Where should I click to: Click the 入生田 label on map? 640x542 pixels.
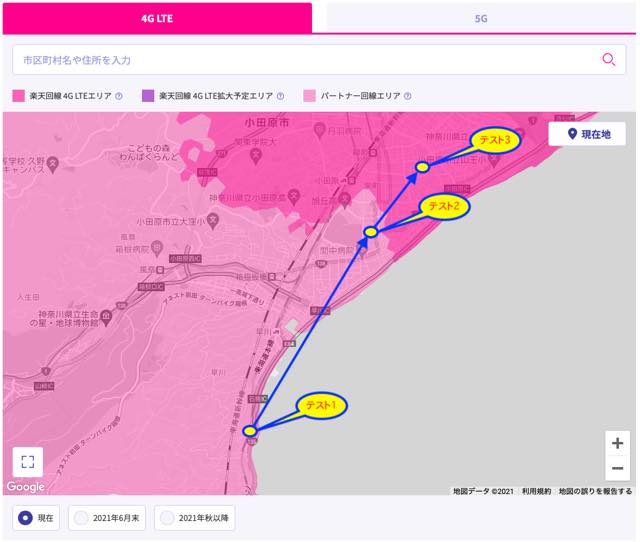(28, 297)
